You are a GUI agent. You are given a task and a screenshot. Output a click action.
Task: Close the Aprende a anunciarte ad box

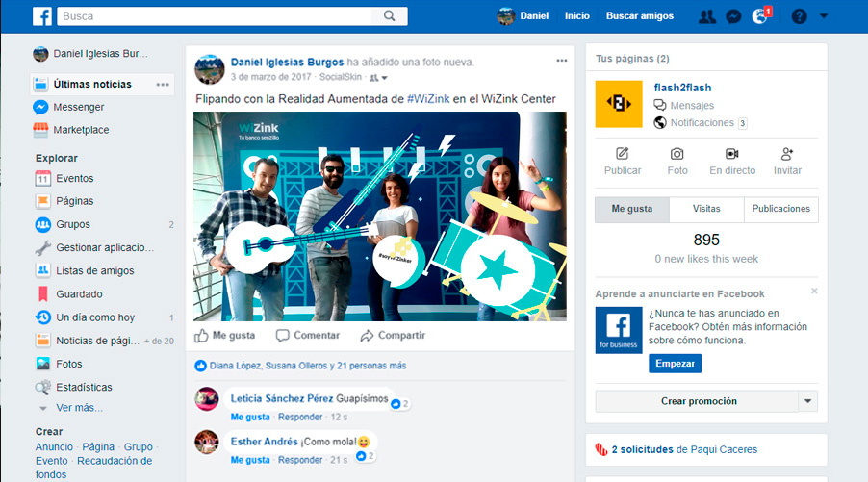coord(814,292)
